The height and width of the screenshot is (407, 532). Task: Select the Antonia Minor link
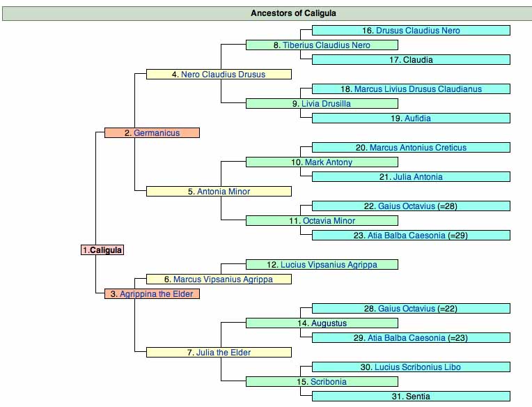click(x=224, y=192)
